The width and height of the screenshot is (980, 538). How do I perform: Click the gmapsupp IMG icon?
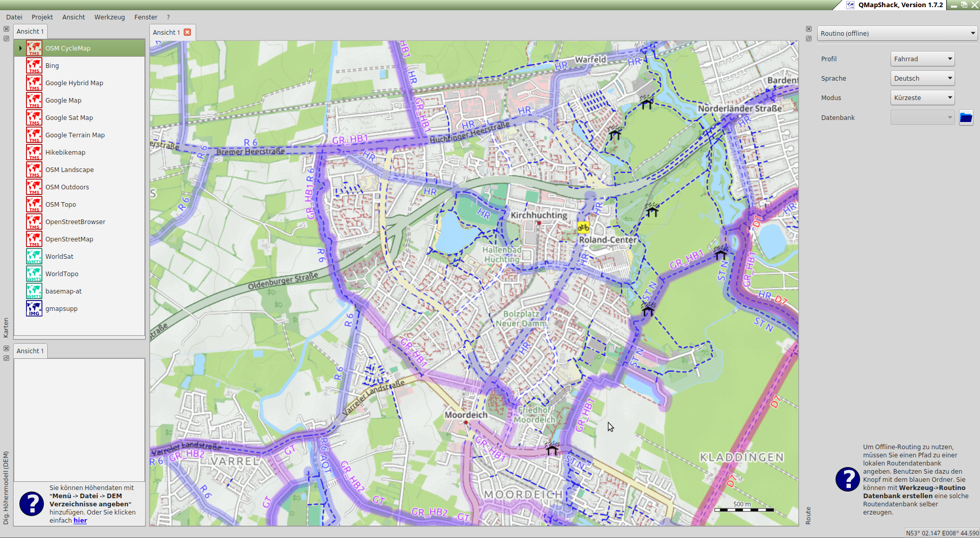(x=34, y=308)
